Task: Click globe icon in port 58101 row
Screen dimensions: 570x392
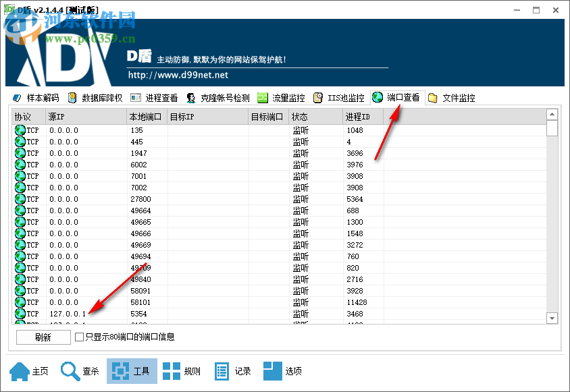Action: click(x=20, y=302)
